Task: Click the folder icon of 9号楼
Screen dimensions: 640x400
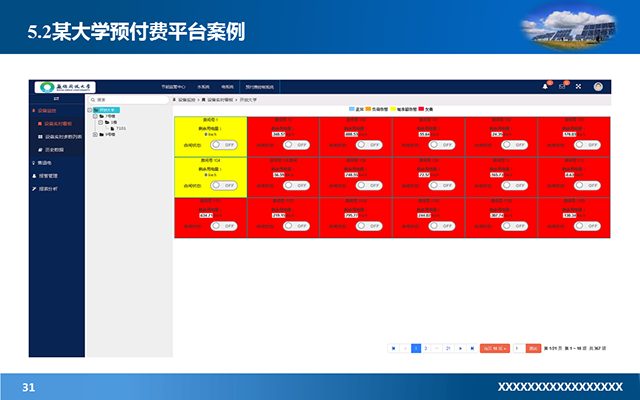Action: click(102, 134)
